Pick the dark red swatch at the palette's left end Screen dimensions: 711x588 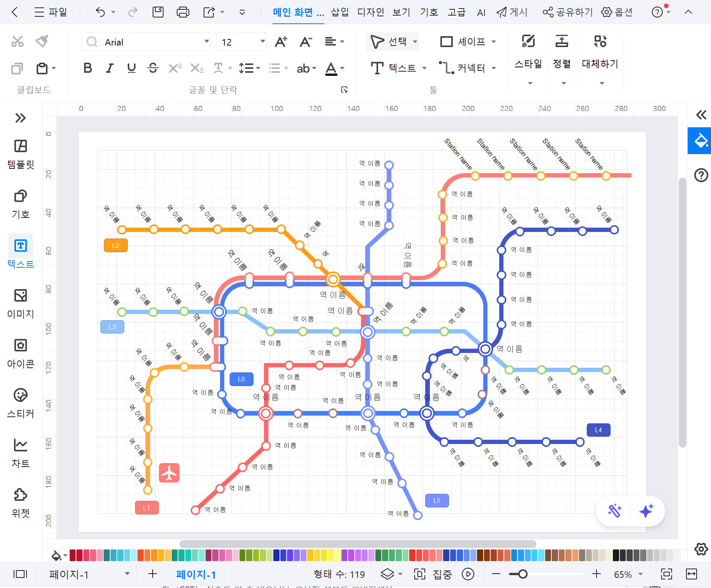[73, 555]
